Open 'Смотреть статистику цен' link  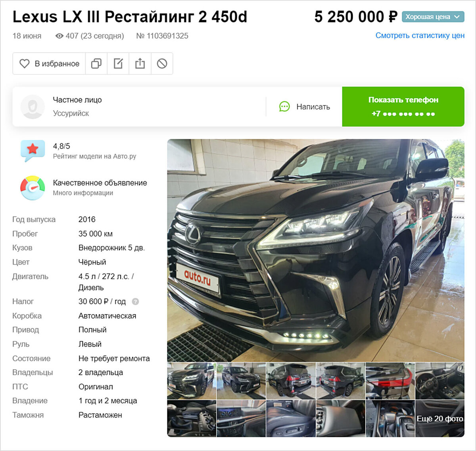[x=420, y=35]
